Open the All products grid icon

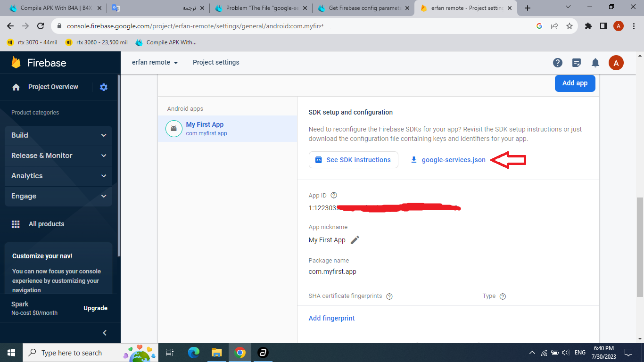pyautogui.click(x=16, y=224)
